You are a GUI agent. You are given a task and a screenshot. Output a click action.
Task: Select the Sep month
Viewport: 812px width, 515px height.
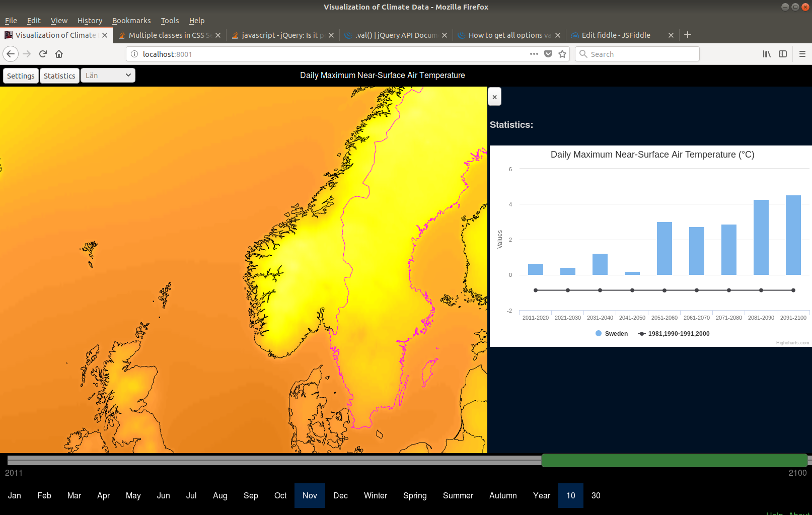click(x=251, y=495)
